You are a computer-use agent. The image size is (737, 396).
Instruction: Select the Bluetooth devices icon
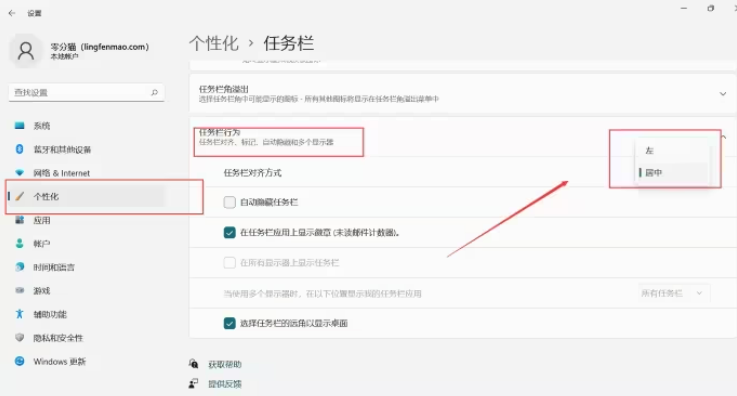[x=19, y=149]
